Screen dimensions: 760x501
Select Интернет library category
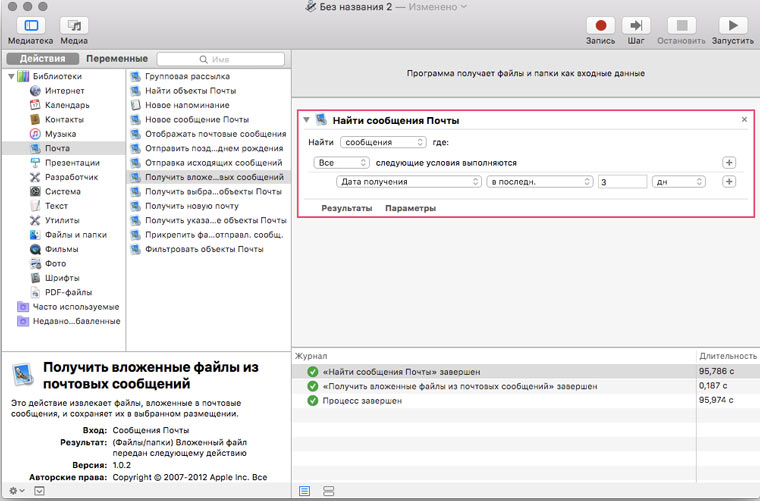pos(64,91)
